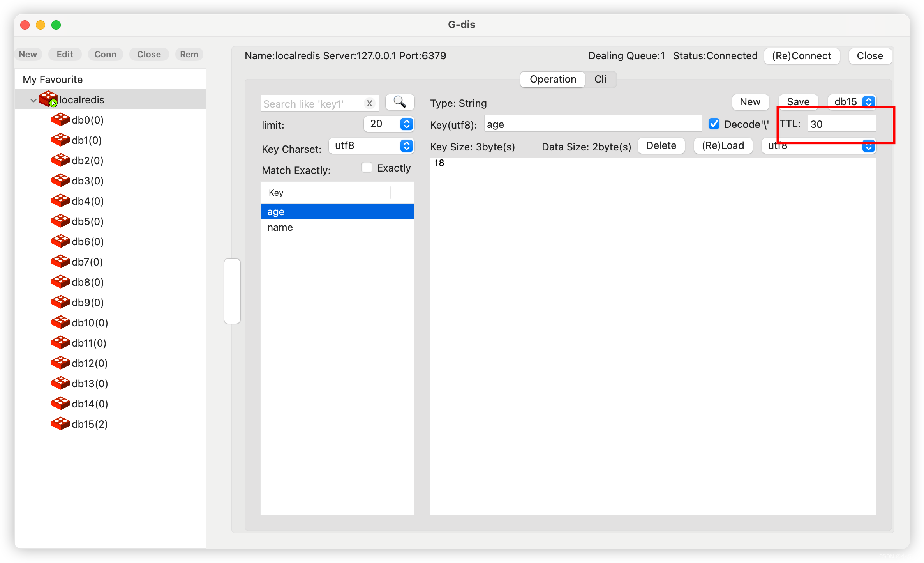Click the db13(0) database icon
Screen dimensions: 924x563
coord(60,383)
